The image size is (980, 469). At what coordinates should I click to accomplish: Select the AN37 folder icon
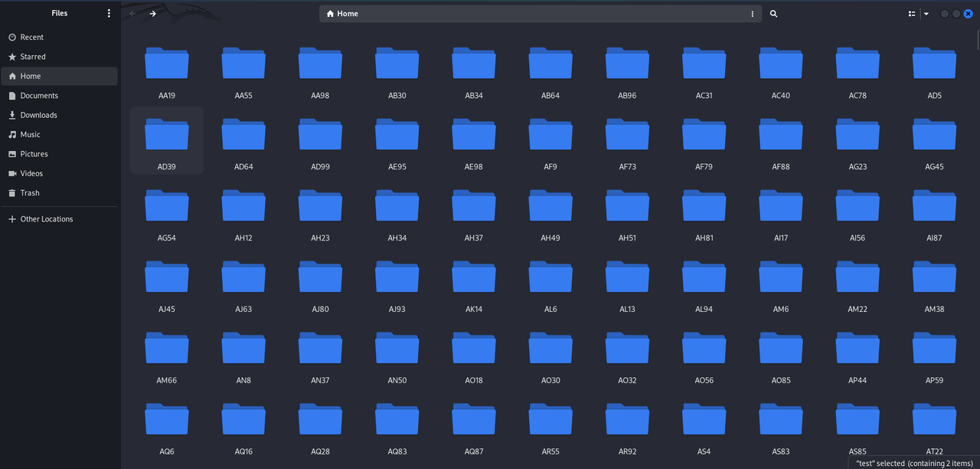click(x=320, y=348)
